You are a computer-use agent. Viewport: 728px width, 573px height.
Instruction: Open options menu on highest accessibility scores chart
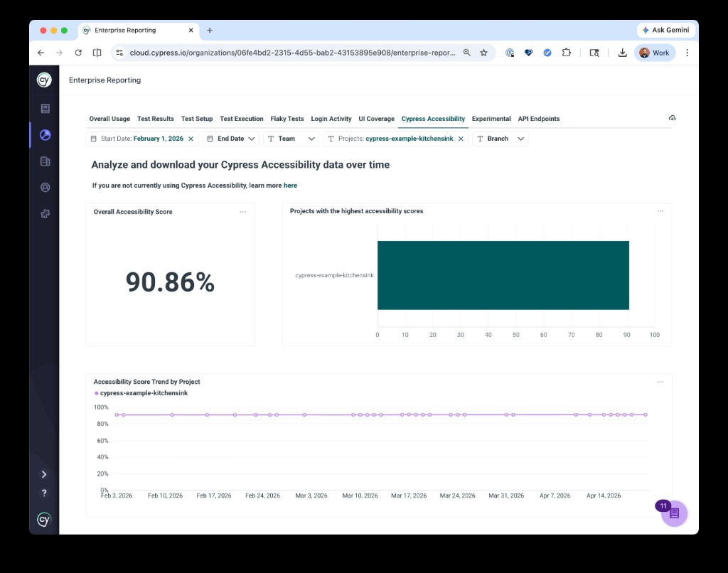click(660, 211)
